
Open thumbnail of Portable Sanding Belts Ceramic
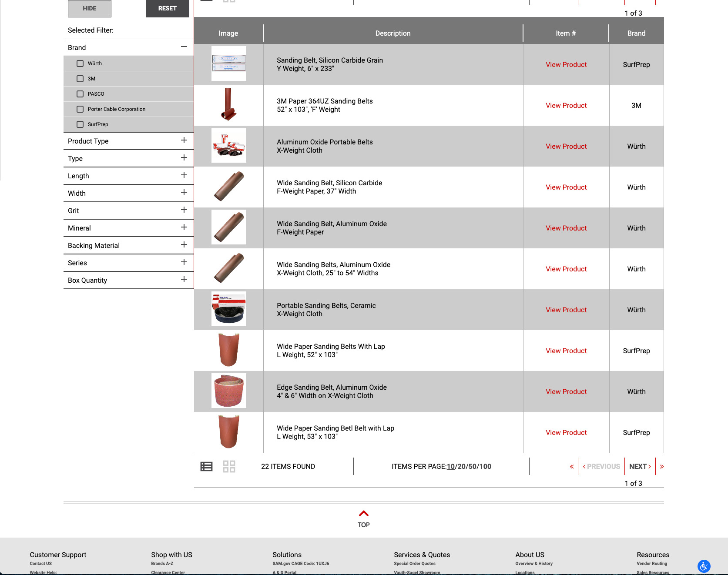click(x=229, y=309)
